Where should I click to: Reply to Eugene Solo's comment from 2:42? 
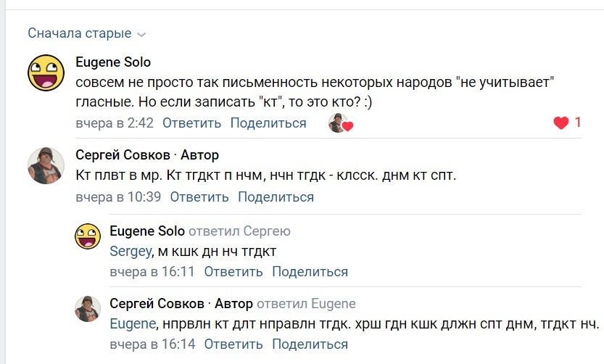click(x=191, y=123)
